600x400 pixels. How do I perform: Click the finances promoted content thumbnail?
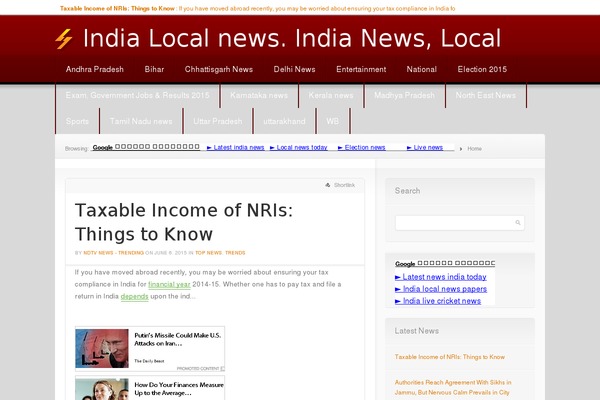coord(102,389)
